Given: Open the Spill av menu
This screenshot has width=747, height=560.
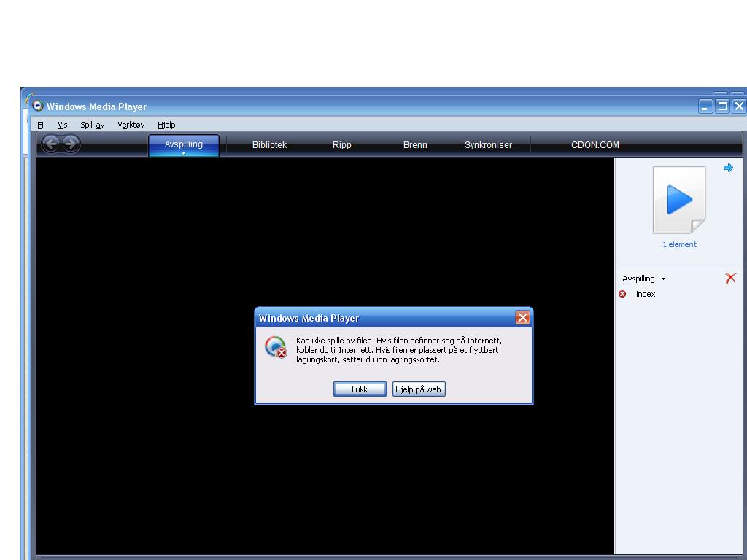Looking at the screenshot, I should (x=93, y=125).
